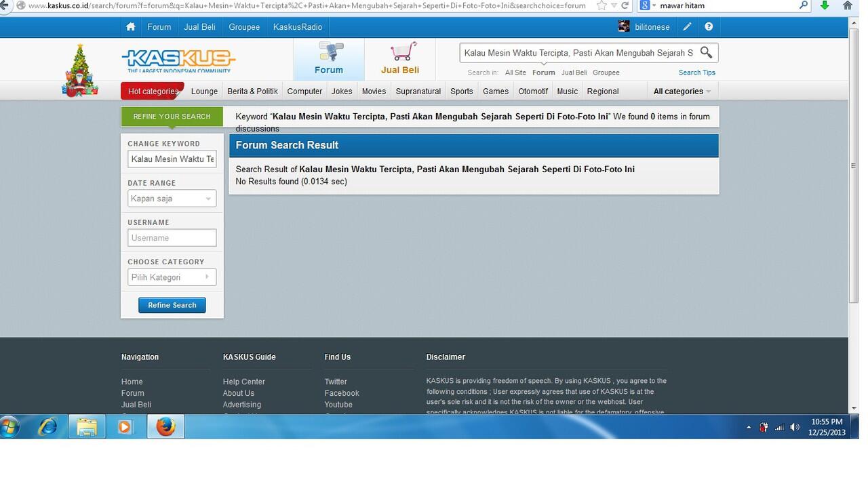The width and height of the screenshot is (868, 488).
Task: Click the browser vertical scrollbar
Action: 854,165
